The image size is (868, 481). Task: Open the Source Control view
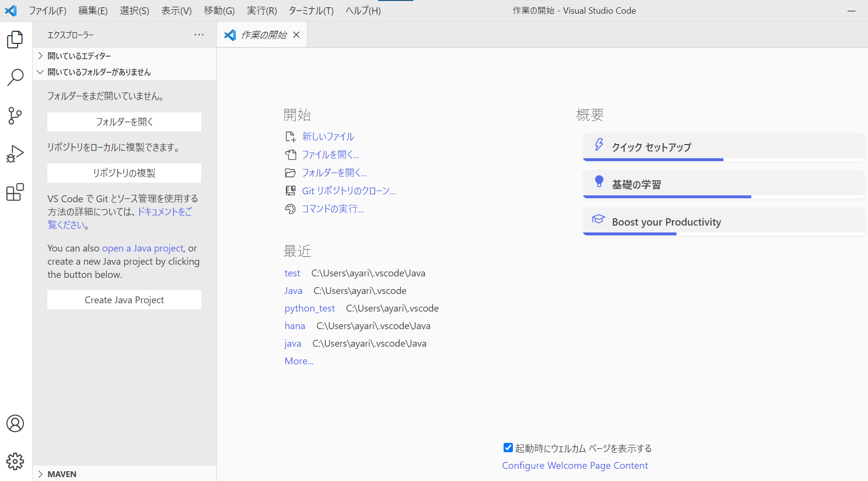coord(15,116)
